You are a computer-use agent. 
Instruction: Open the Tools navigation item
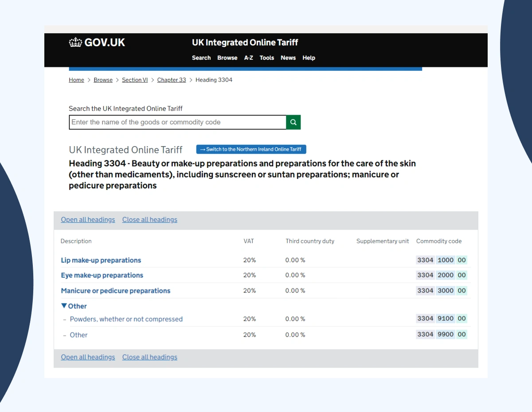click(x=267, y=58)
